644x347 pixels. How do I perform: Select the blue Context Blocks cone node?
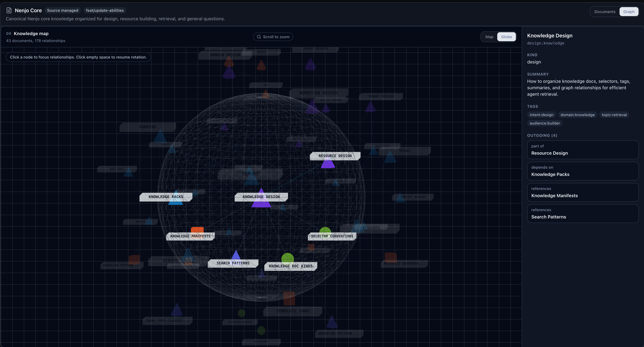tap(400, 198)
